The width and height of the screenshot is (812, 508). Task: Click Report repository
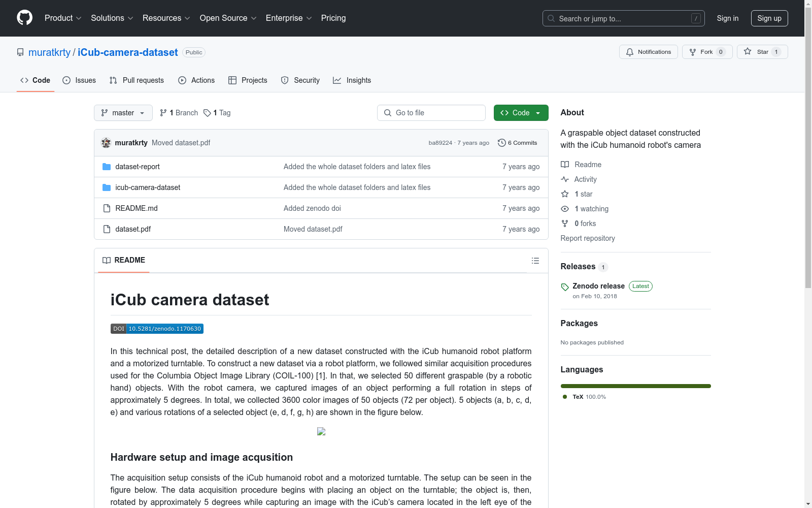588,238
